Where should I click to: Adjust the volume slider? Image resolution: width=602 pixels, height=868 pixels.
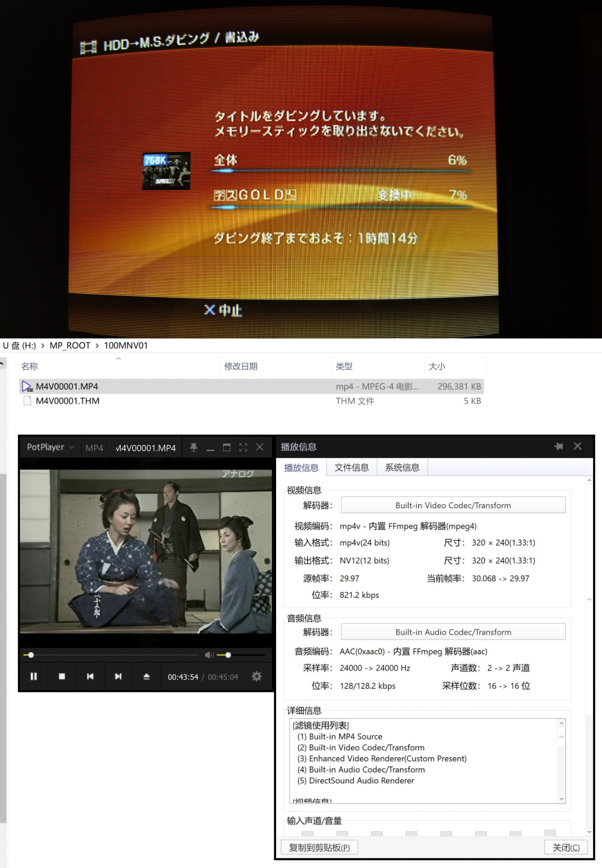(228, 655)
